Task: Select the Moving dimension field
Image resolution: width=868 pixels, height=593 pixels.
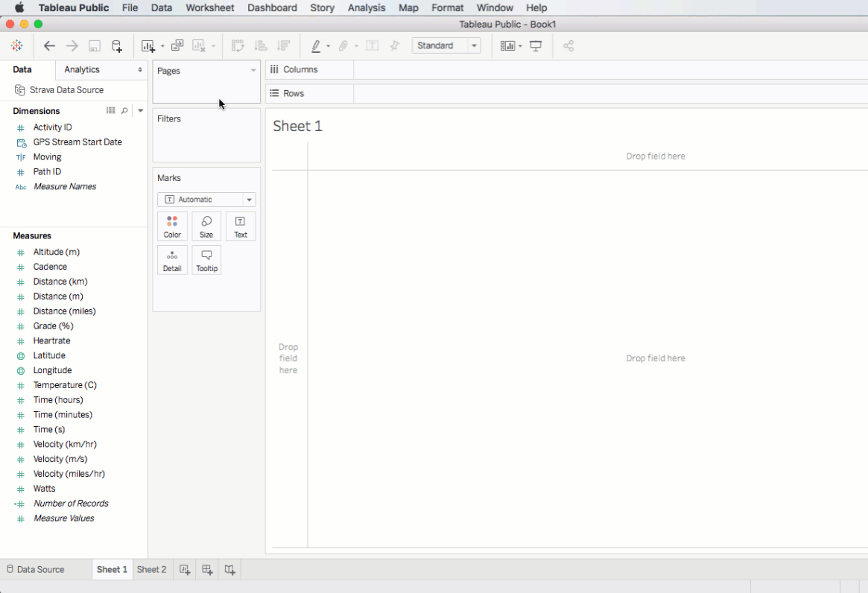Action: point(47,157)
